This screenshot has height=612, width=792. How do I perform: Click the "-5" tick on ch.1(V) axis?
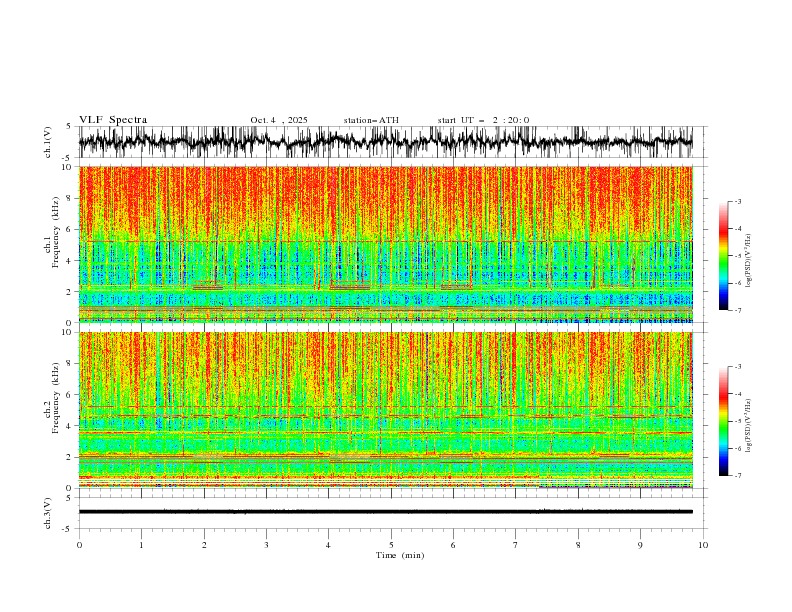[x=67, y=158]
